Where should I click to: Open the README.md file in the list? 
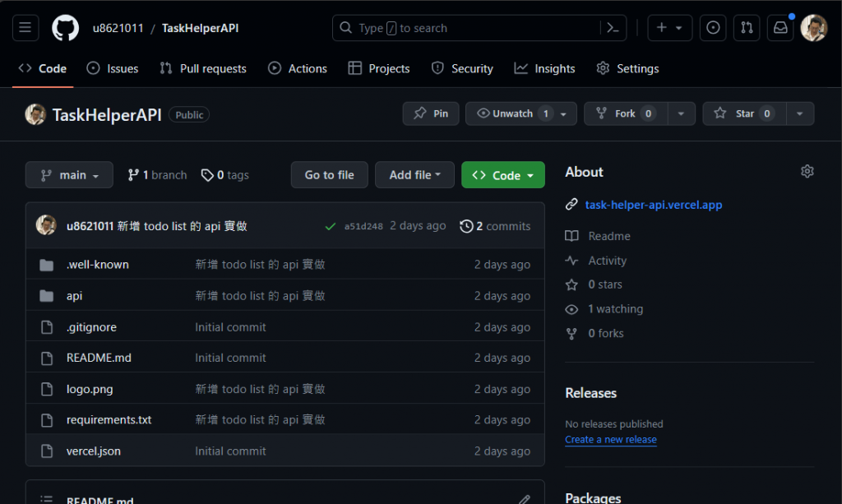point(99,358)
